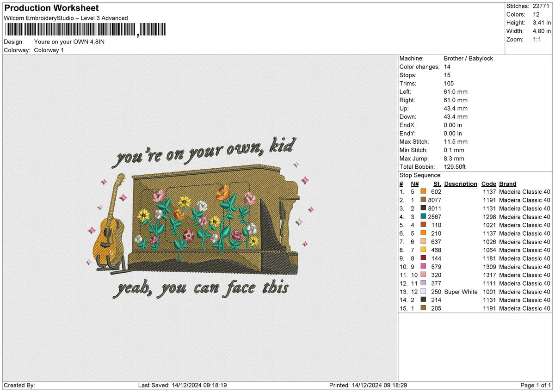The image size is (555, 392).
Task: Choose the peach swatch for code 1026
Action: click(x=423, y=242)
